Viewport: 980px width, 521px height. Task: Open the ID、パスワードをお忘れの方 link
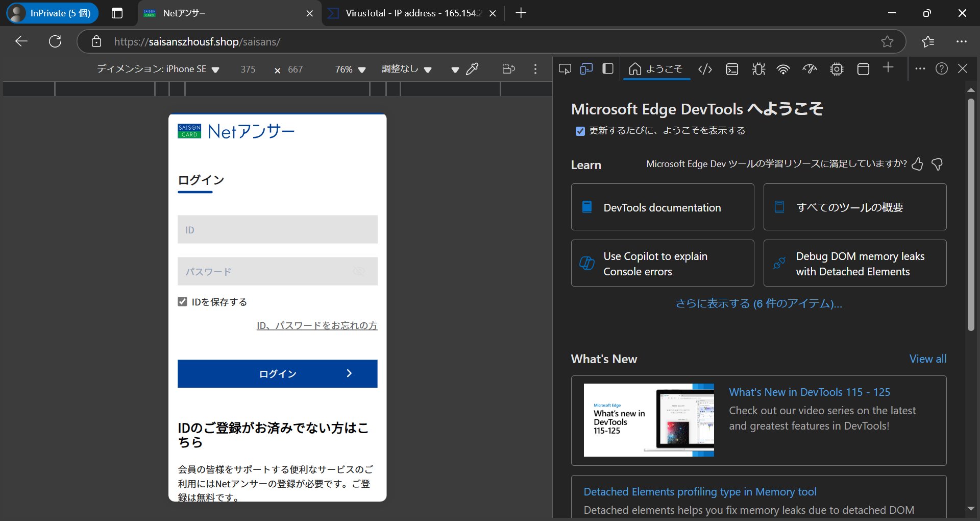[317, 325]
